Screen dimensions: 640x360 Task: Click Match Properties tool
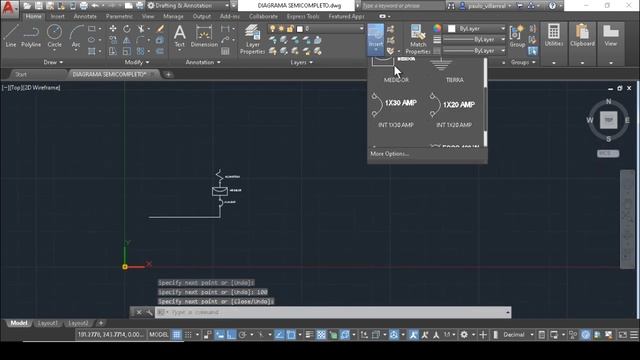coord(418,39)
